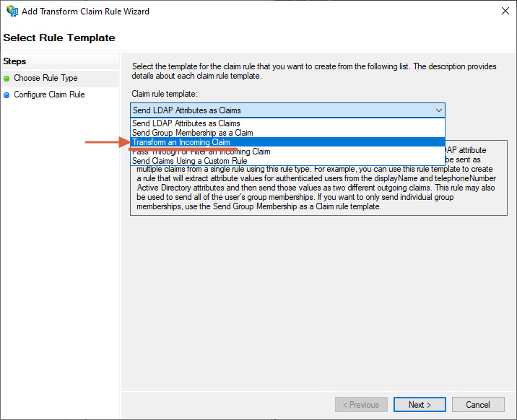
Task: Click the Cancel button
Action: pos(478,405)
